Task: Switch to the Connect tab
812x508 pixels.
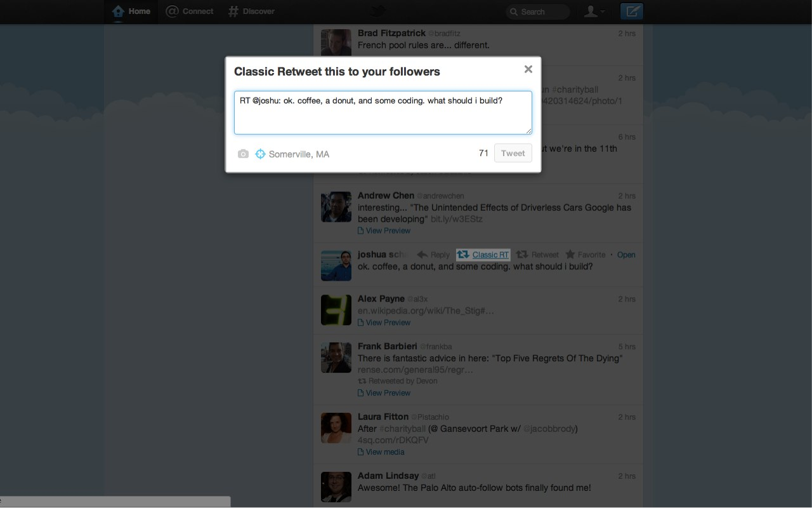Action: coord(190,11)
